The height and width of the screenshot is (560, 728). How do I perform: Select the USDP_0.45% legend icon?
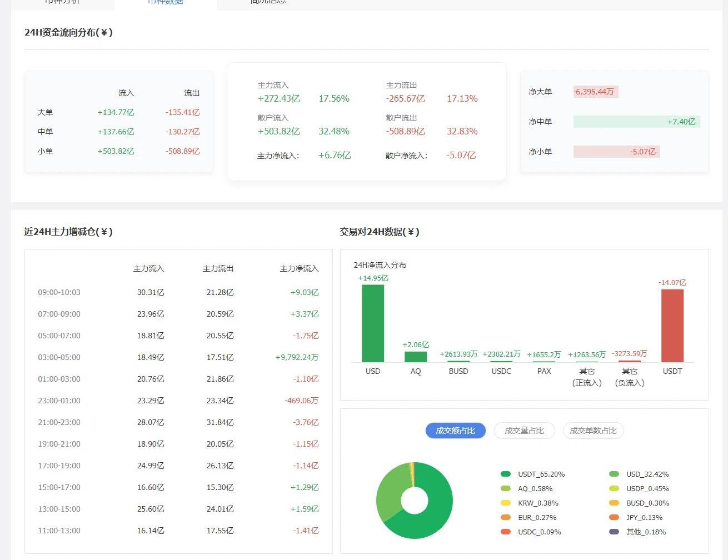[x=614, y=488]
